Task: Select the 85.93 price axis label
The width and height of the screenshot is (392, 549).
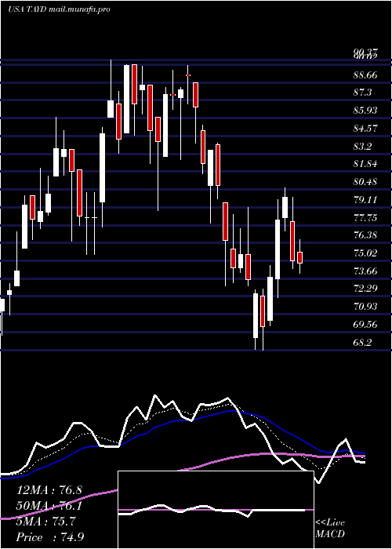Action: [x=365, y=111]
